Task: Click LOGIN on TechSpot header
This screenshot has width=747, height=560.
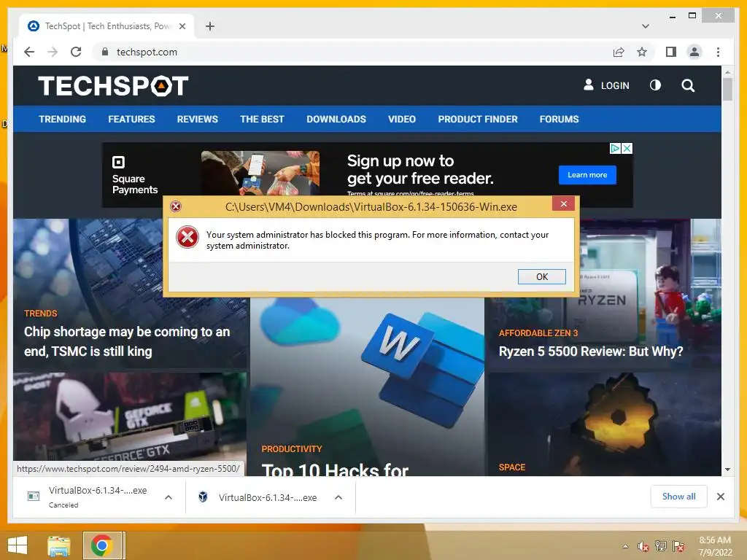Action: [x=606, y=85]
